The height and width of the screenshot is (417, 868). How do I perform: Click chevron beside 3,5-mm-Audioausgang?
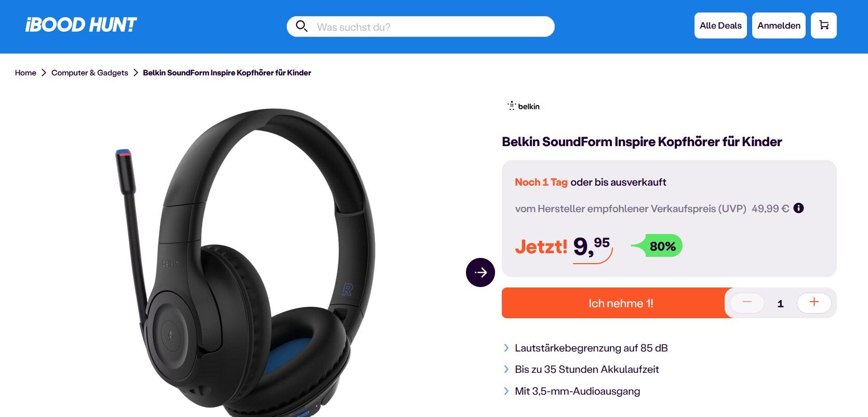coord(506,391)
